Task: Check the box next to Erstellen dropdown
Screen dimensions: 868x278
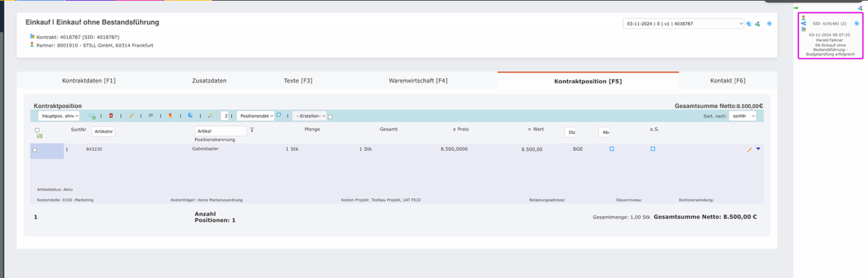Action: click(331, 117)
